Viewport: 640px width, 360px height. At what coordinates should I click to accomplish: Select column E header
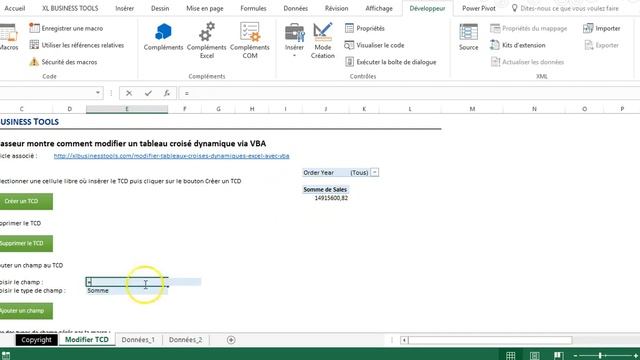pos(127,109)
